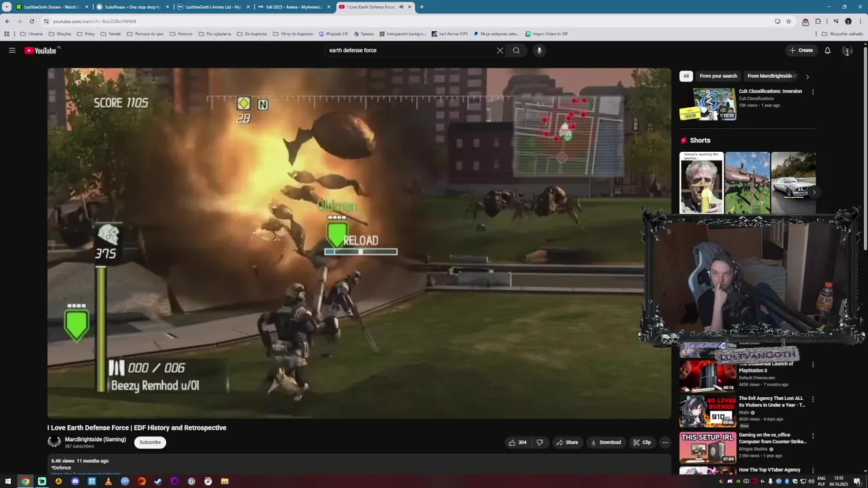The image size is (868, 488).
Task: Open File Explorer from the taskbar
Action: pyautogui.click(x=224, y=481)
